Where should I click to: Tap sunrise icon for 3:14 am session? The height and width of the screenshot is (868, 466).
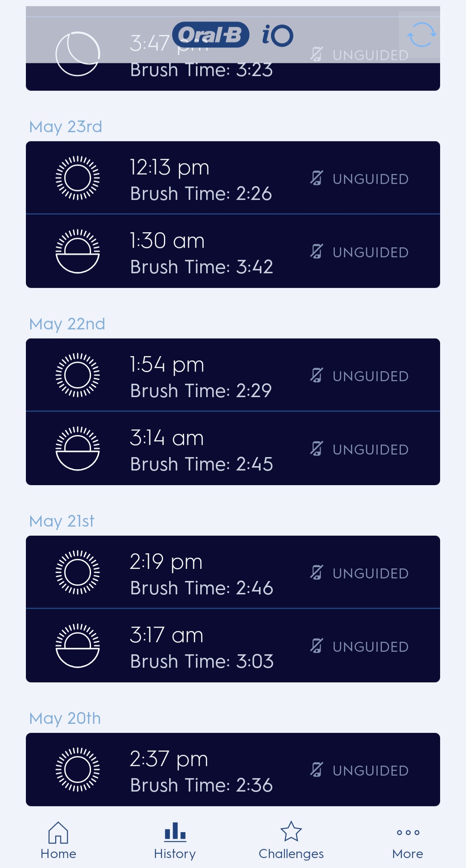[78, 448]
